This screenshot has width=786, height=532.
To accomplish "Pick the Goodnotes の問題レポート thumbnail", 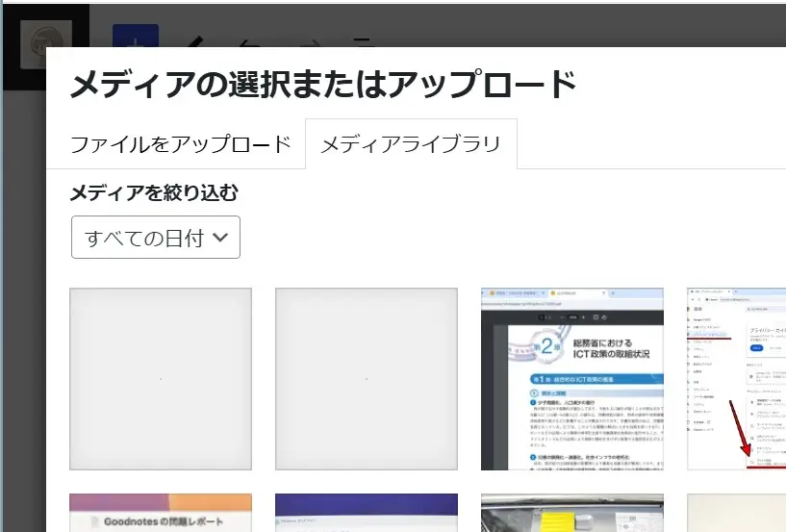I will click(161, 513).
